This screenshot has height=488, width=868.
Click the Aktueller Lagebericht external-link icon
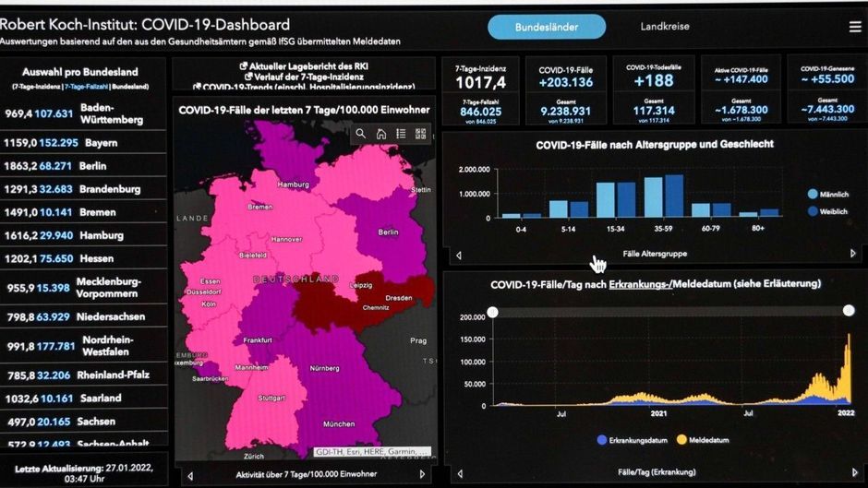point(243,65)
